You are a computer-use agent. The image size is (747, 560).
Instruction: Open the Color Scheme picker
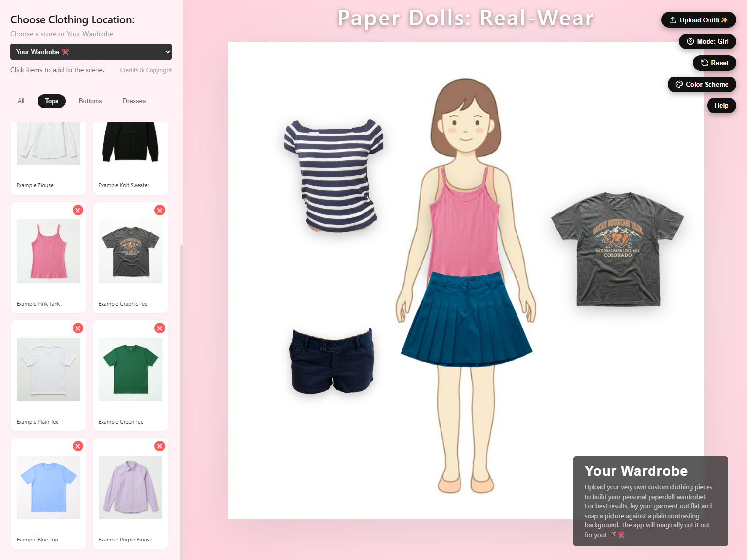tap(702, 84)
